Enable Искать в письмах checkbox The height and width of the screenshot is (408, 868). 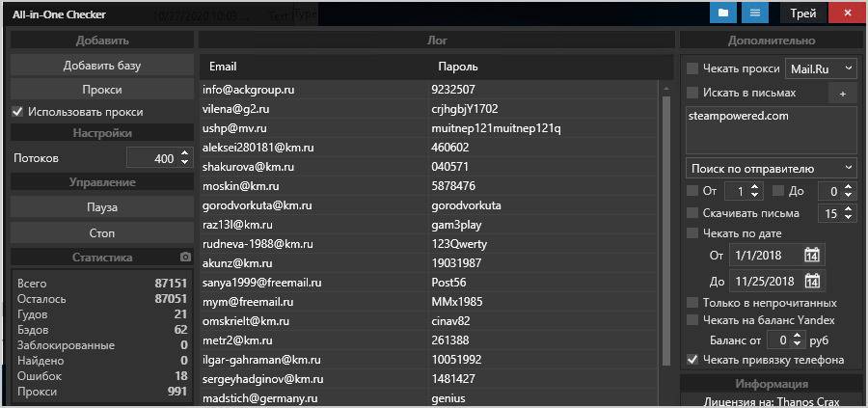click(692, 93)
